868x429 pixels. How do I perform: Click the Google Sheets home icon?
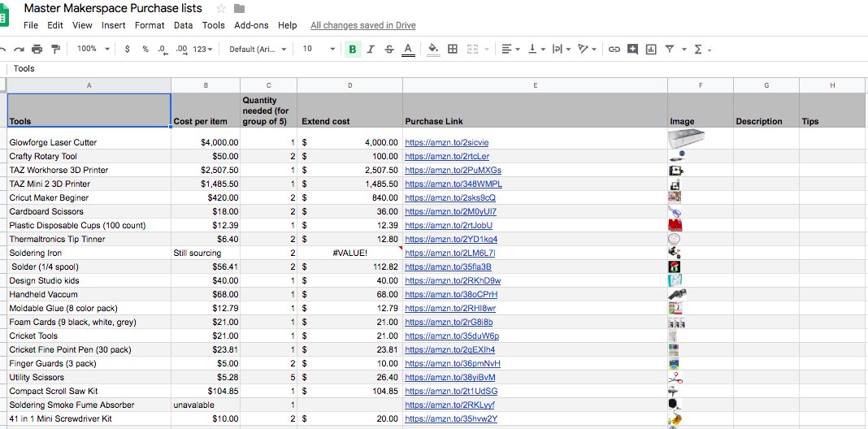pos(3,16)
